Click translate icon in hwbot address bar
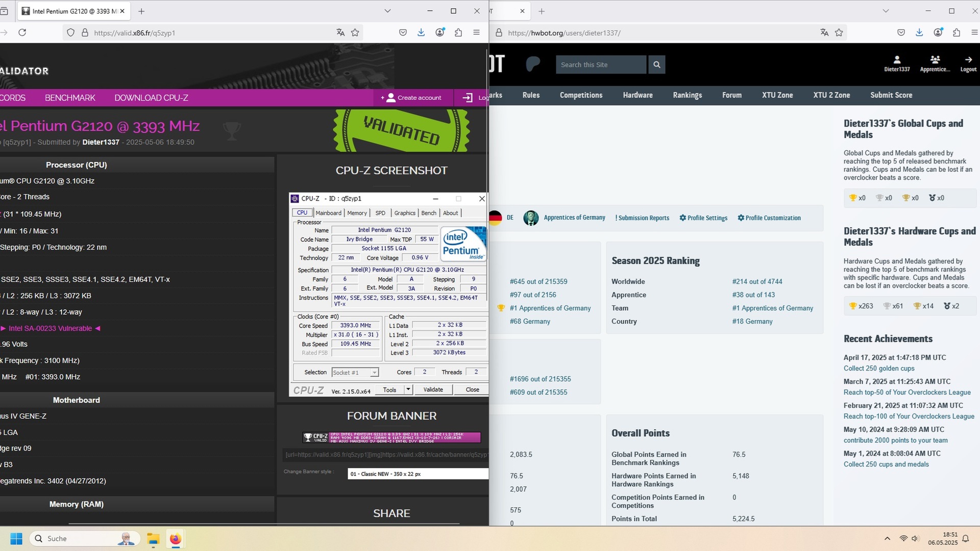 (824, 33)
